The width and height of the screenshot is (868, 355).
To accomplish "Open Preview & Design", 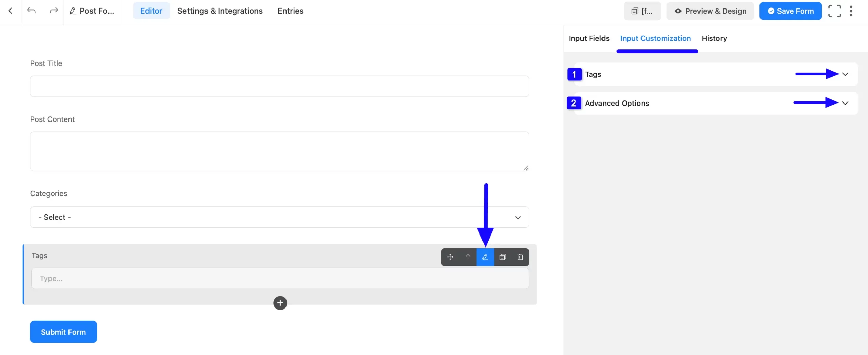I will tap(710, 11).
